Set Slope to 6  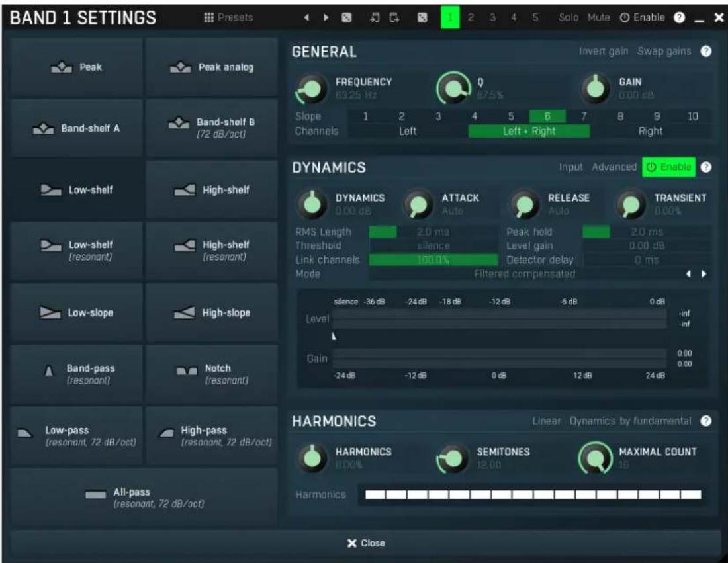pos(547,116)
